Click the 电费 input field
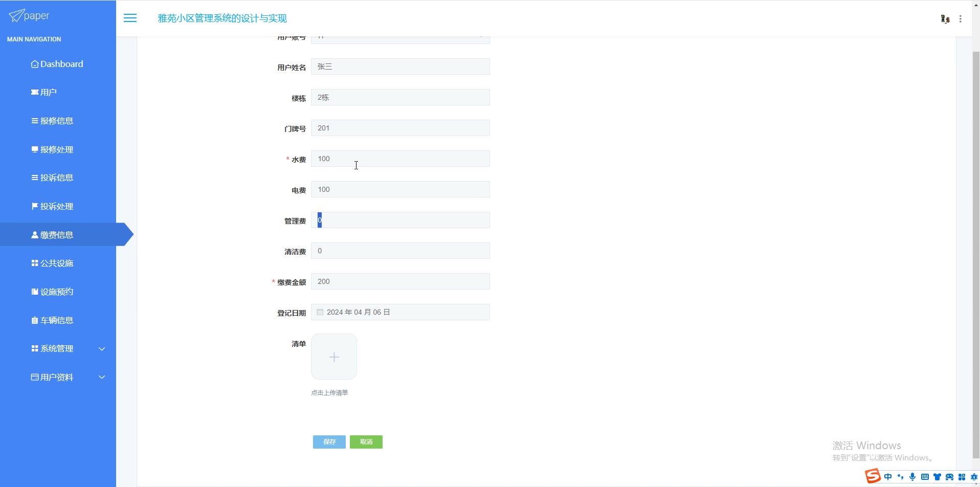This screenshot has width=980, height=487. click(400, 189)
